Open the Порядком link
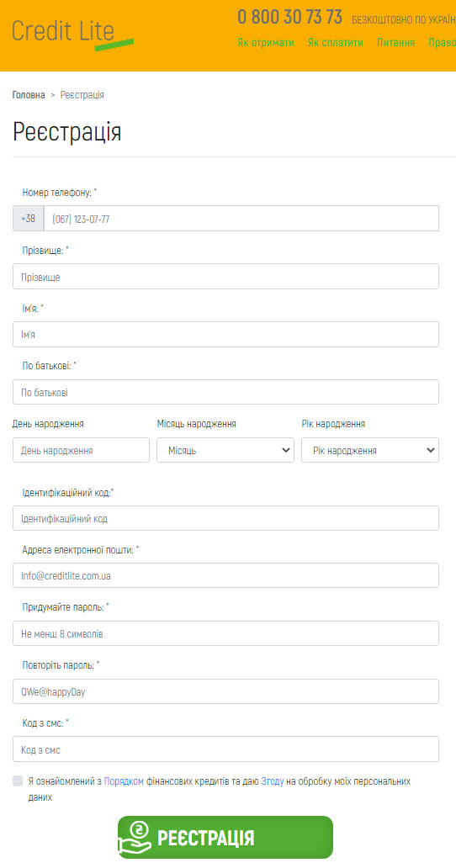The height and width of the screenshot is (868, 456). 124,781
